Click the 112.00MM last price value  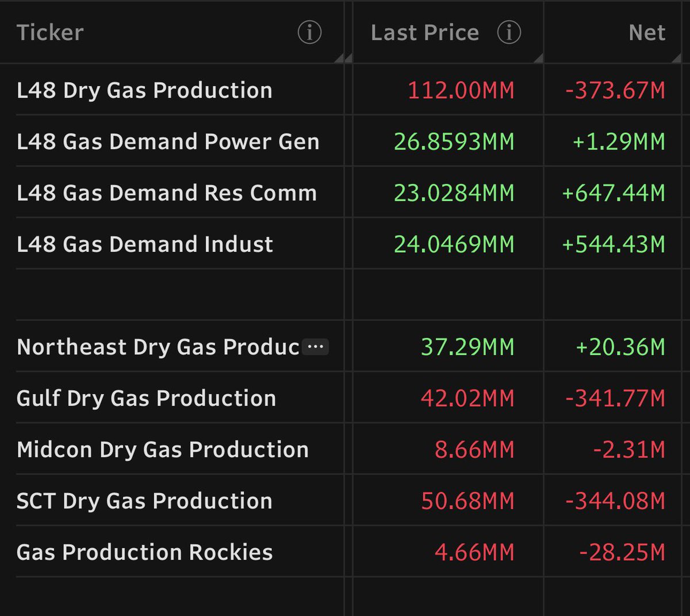point(461,90)
